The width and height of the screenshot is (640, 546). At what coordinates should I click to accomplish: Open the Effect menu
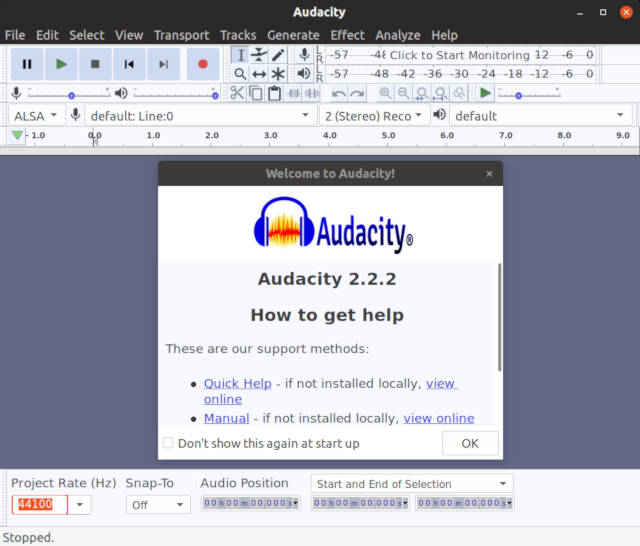348,35
